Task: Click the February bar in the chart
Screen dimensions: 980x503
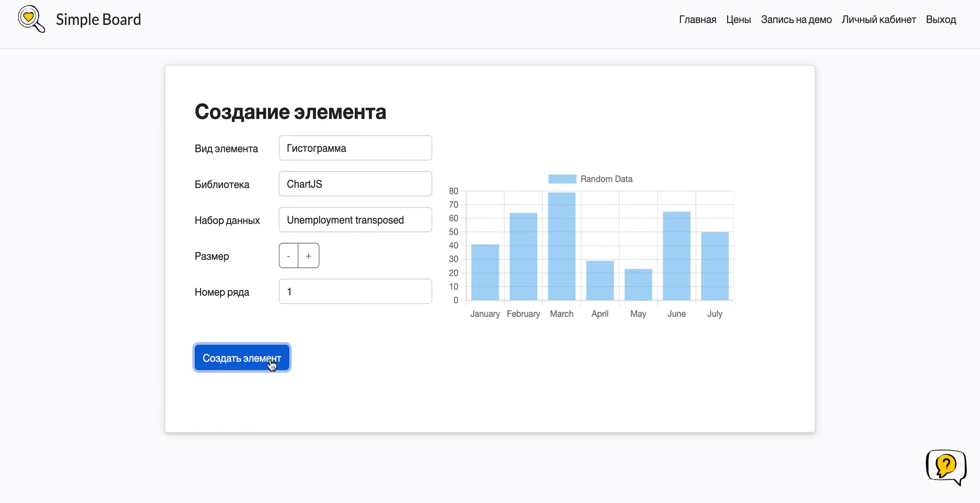Action: (524, 256)
